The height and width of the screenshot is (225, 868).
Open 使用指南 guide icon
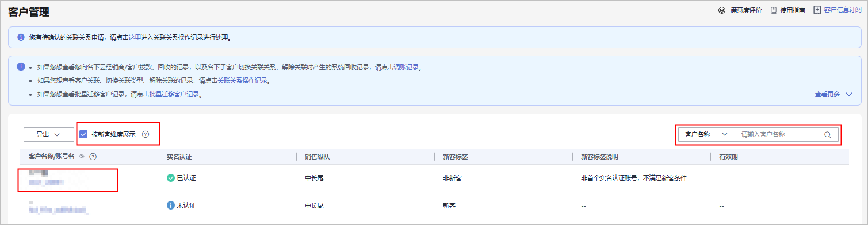point(774,10)
